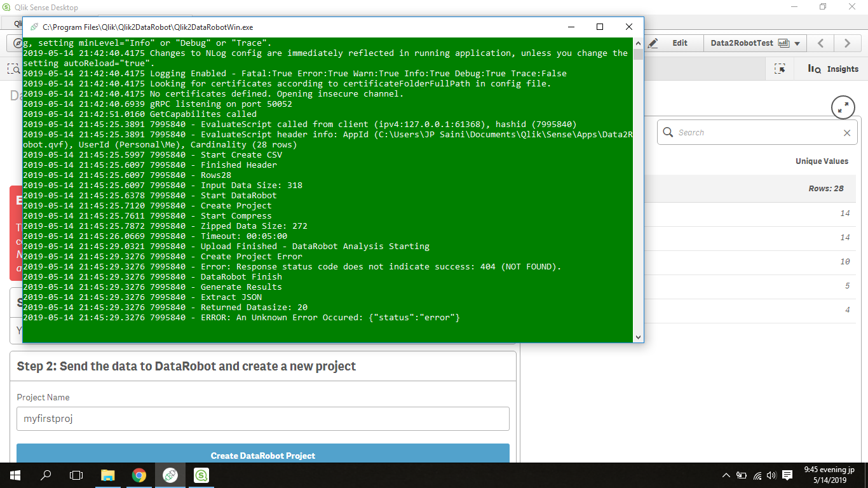Click the 'Upload Finished' console log line
The width and height of the screenshot is (868, 488).
point(226,246)
